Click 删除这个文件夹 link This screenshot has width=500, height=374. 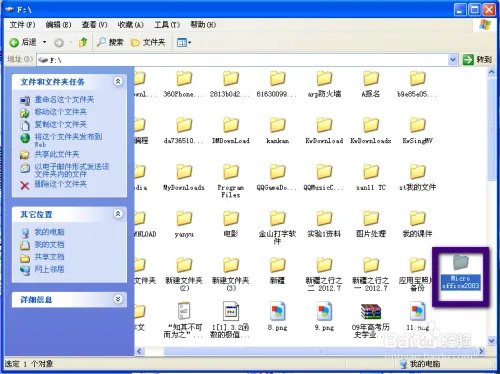(61, 184)
